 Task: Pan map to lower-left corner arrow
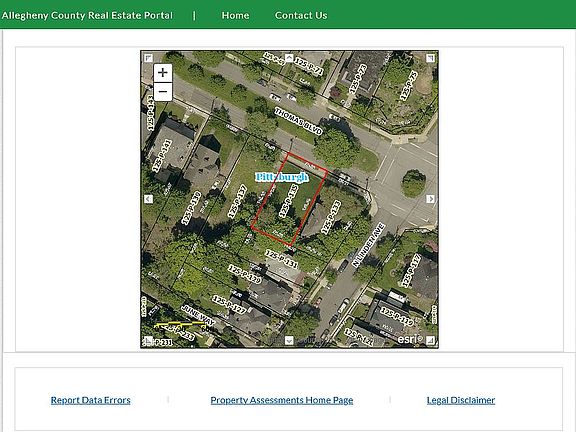pyautogui.click(x=148, y=341)
